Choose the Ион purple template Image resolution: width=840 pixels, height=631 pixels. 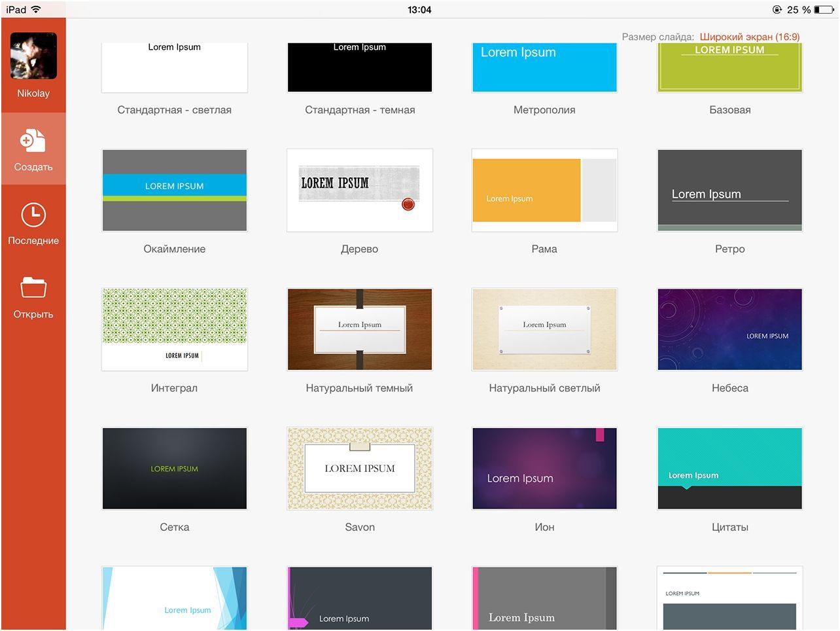(544, 469)
